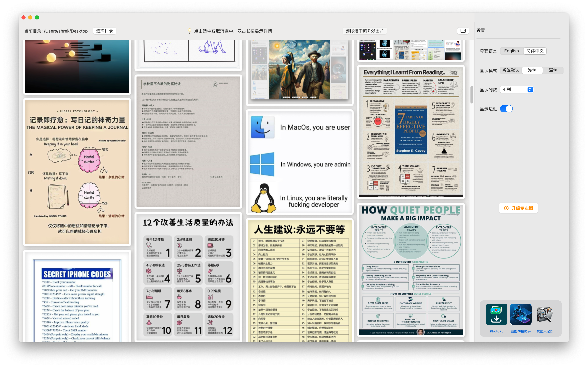588x367 pixels.
Task: Select the How Quiet People infographic
Action: click(411, 270)
